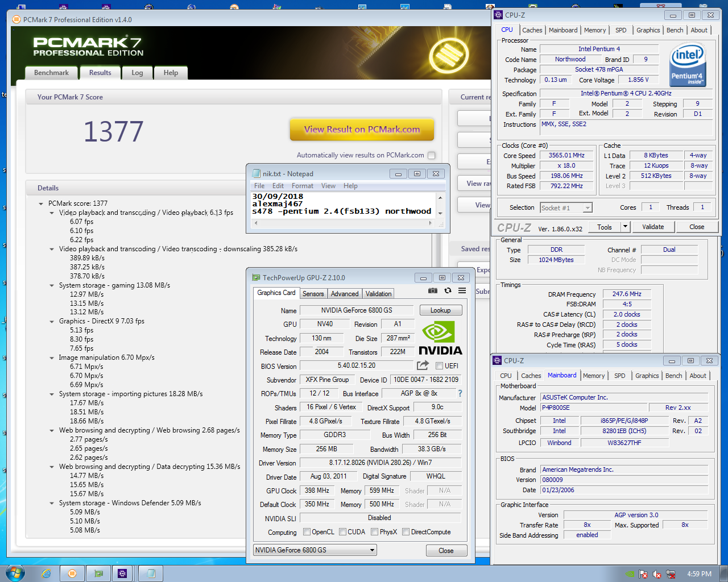Click the 4:59 PM taskbar clock
The height and width of the screenshot is (582, 728).
click(x=699, y=574)
